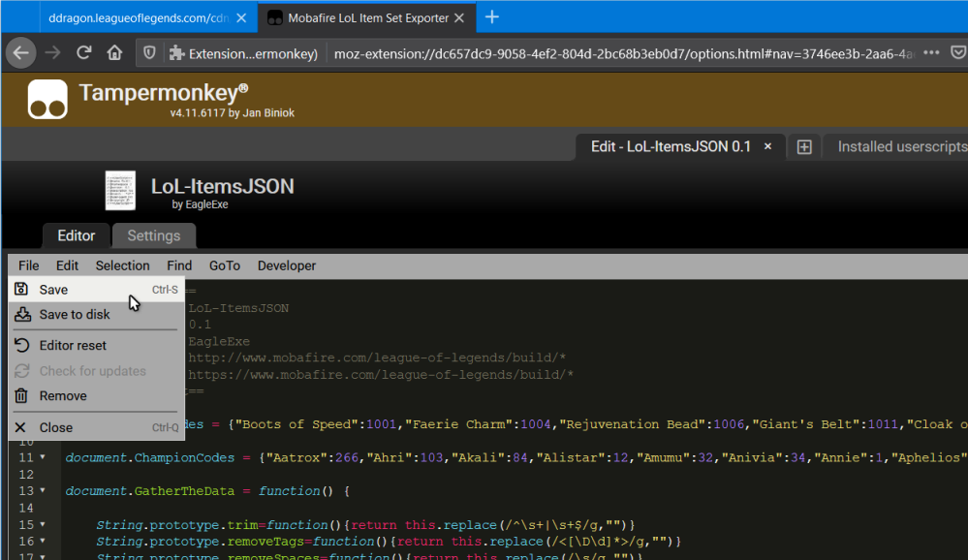Choose Editor reset menu entry
968x560 pixels.
tap(96, 345)
